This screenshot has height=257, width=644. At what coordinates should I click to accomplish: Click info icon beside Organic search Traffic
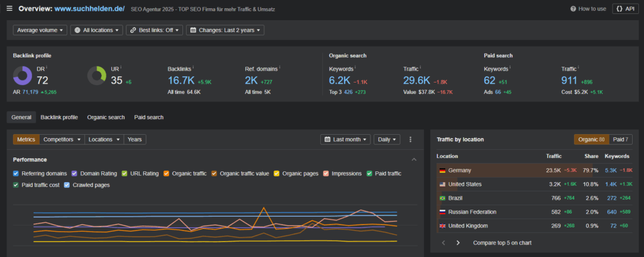[x=421, y=67]
